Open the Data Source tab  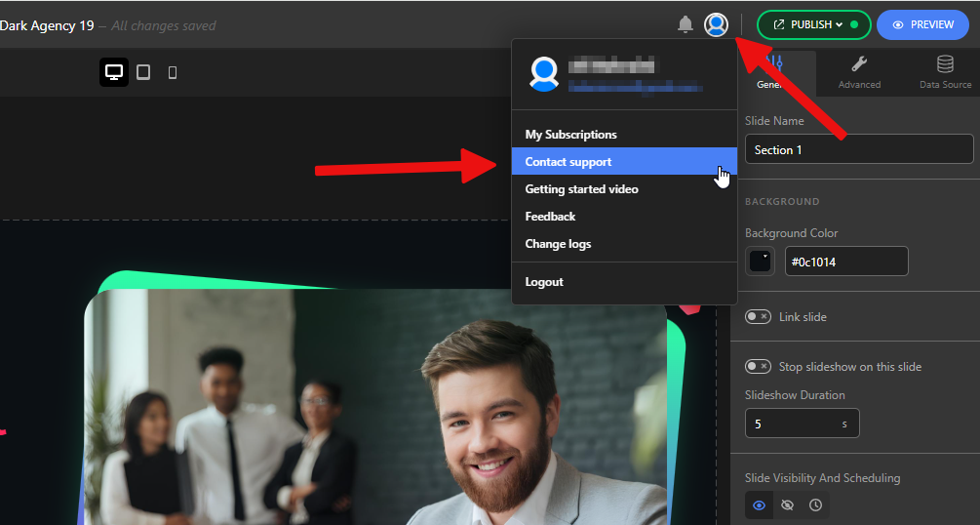coord(944,73)
